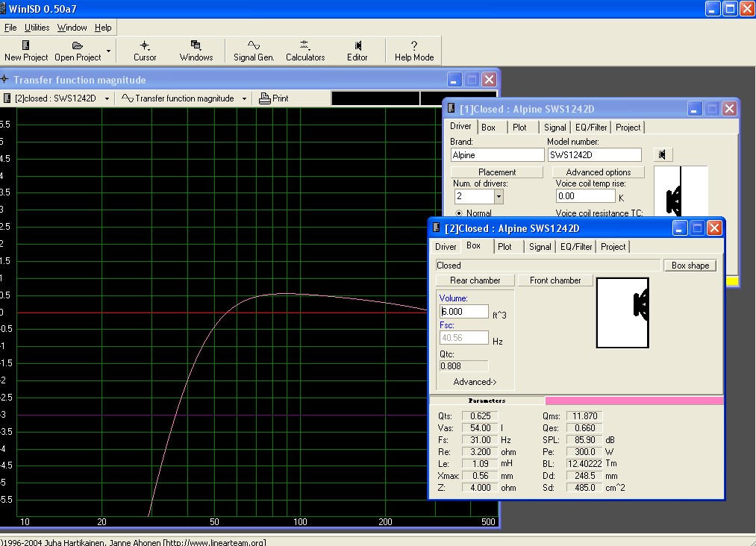Click Model number field SWS1242D
756x546 pixels.
pos(595,154)
